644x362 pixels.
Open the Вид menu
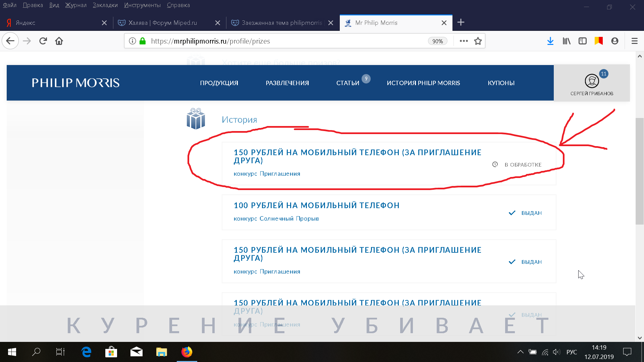point(54,5)
